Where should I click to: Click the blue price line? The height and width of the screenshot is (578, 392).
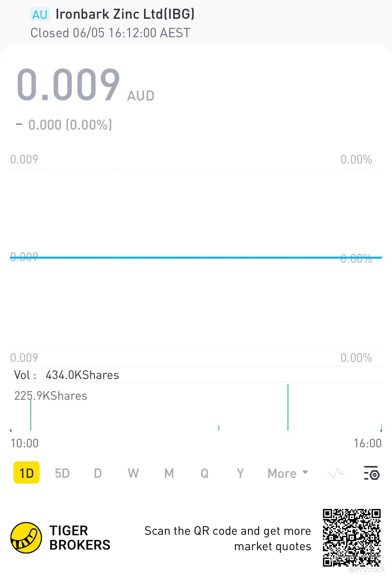click(x=196, y=257)
